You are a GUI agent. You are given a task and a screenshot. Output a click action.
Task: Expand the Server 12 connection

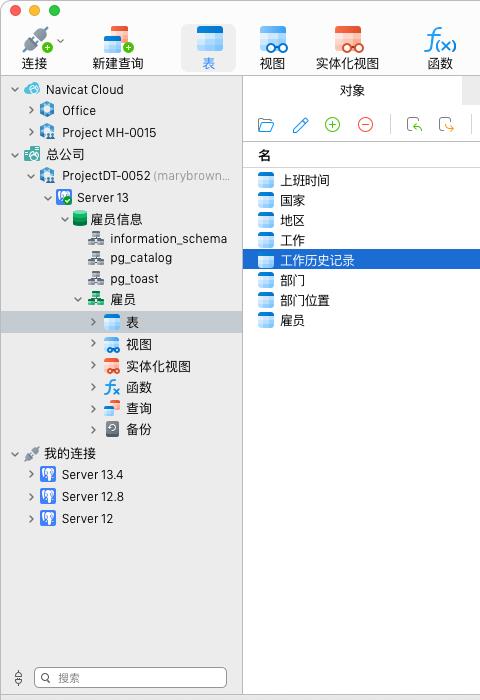(x=31, y=518)
